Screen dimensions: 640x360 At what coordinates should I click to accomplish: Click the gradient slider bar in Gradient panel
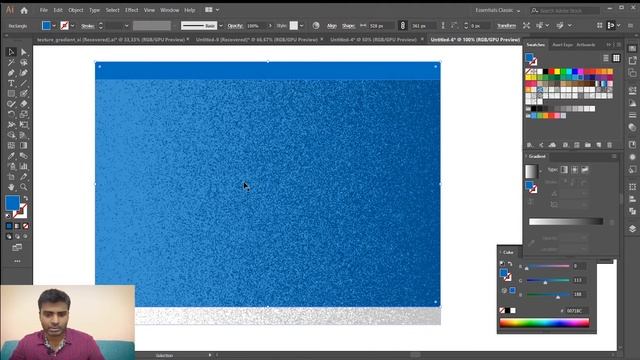coord(566,221)
